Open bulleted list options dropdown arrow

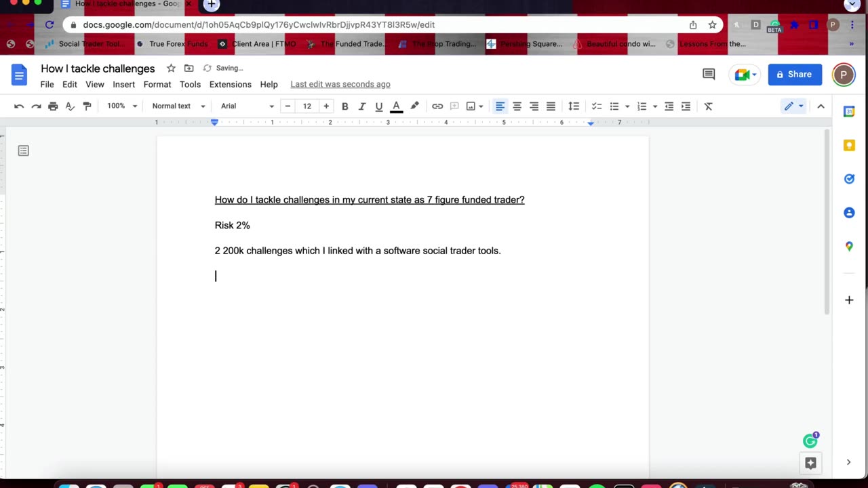[x=627, y=106]
